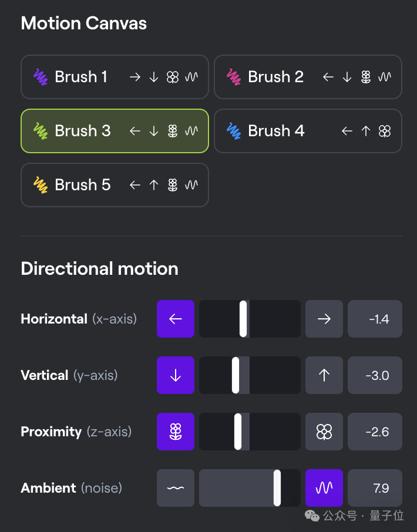The image size is (417, 532).
Task: Click the Horizontal value field showing -1.4
Action: [x=375, y=319]
